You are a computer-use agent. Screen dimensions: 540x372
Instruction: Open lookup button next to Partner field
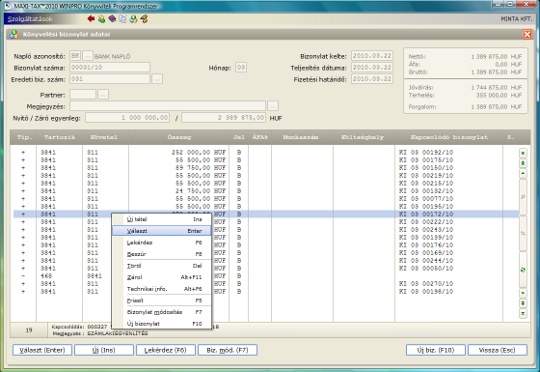[x=103, y=94]
